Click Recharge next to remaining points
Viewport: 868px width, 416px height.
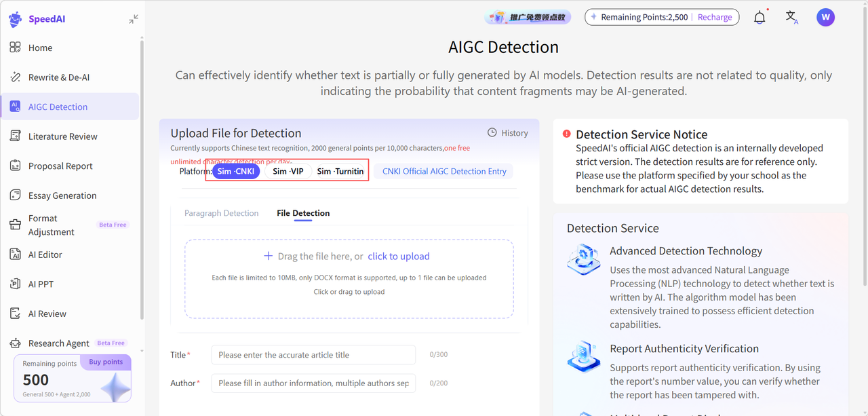coord(715,17)
